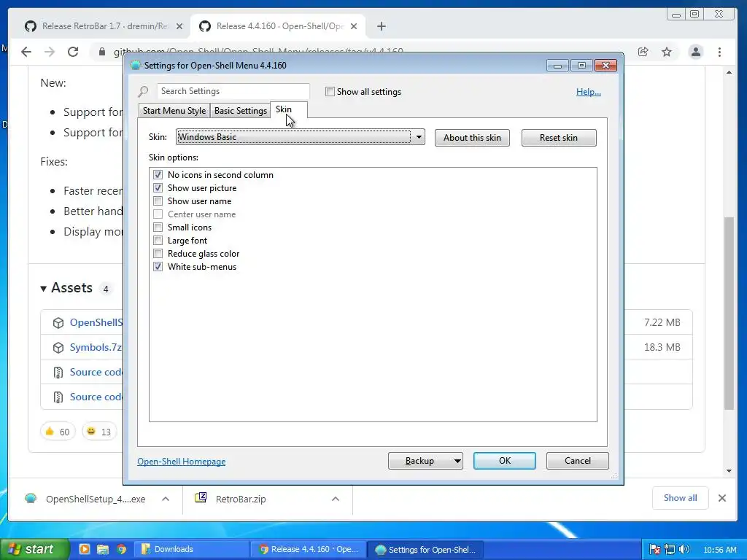The image size is (747, 560).
Task: Uncheck White sub-menus
Action: click(158, 267)
